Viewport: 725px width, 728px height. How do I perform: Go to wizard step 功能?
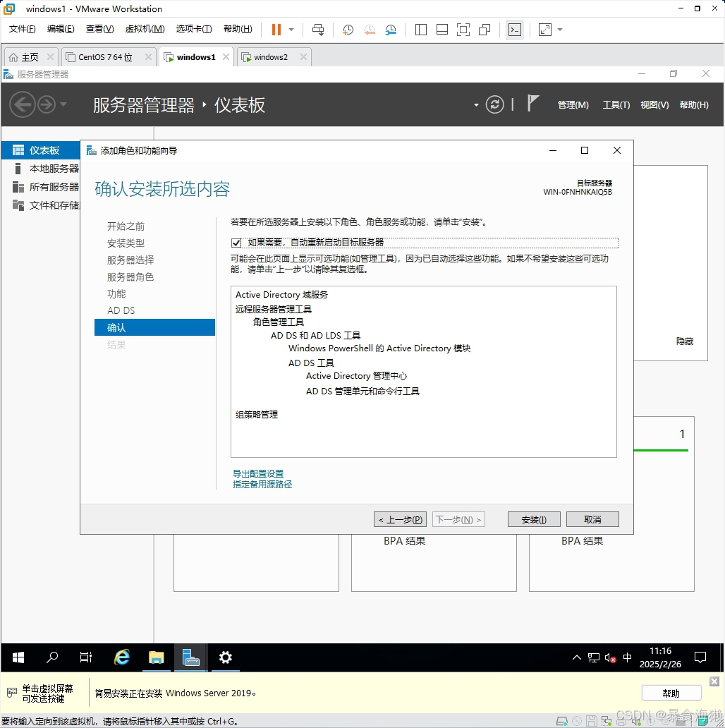[116, 294]
